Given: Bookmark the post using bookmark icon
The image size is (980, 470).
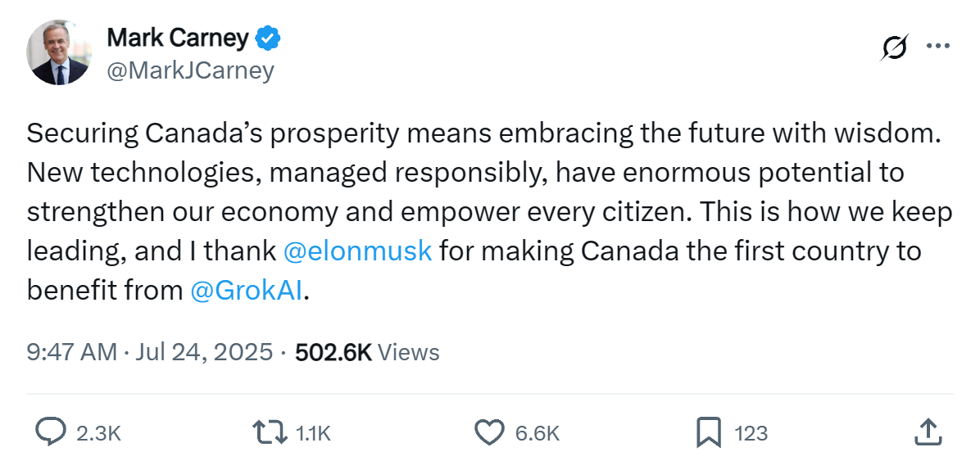Looking at the screenshot, I should [708, 432].
